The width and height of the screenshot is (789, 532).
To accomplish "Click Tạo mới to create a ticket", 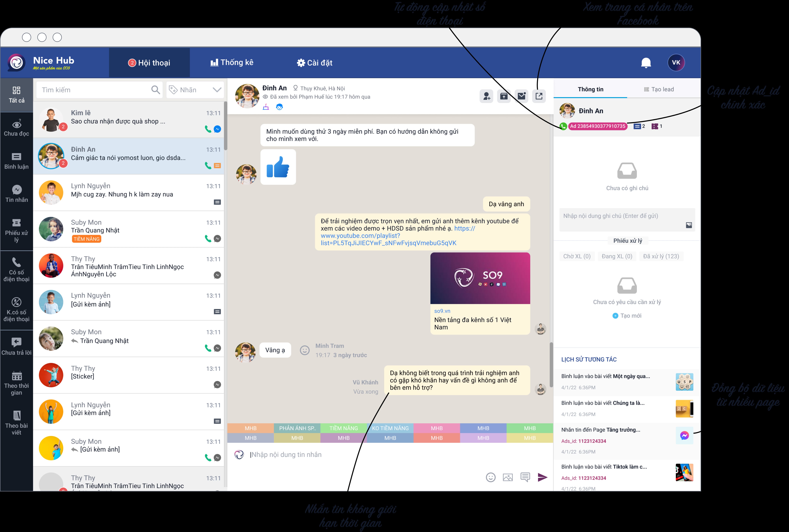I will (x=627, y=316).
